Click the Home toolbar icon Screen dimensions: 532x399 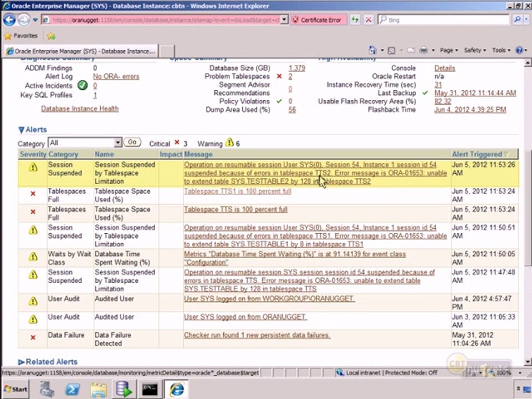(372, 50)
